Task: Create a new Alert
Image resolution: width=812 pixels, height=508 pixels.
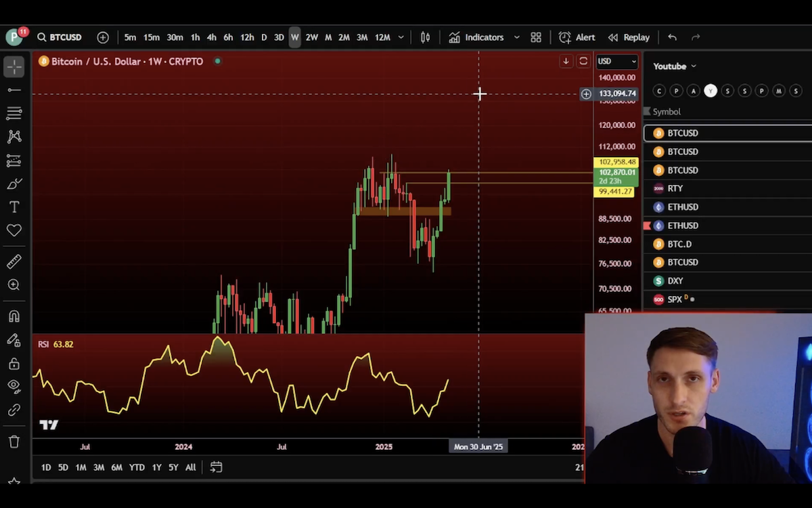Action: point(577,37)
